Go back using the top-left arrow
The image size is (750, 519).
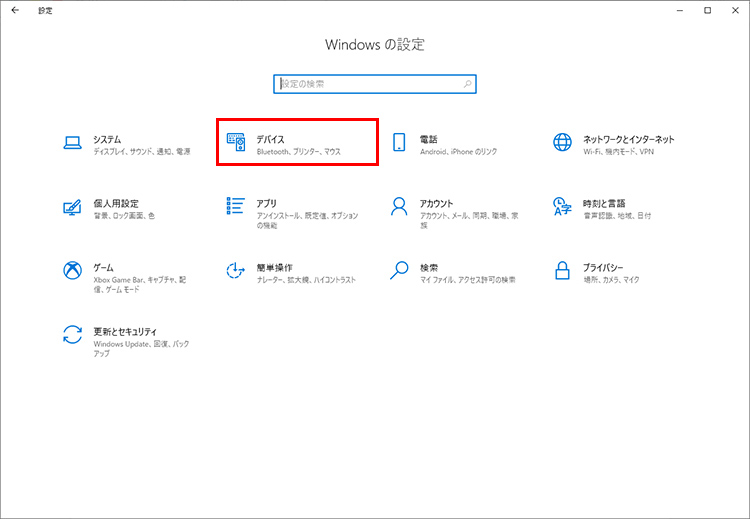point(14,10)
